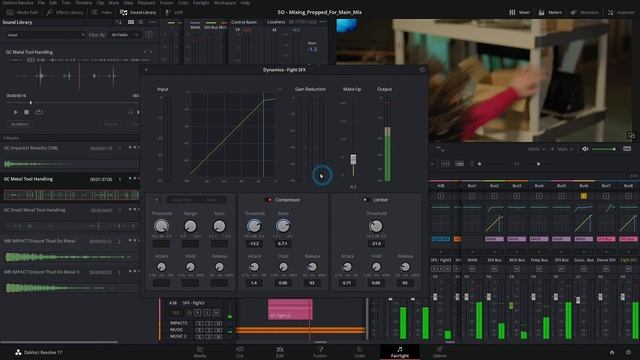Go to previous Sound Library clip arrow

145,52
